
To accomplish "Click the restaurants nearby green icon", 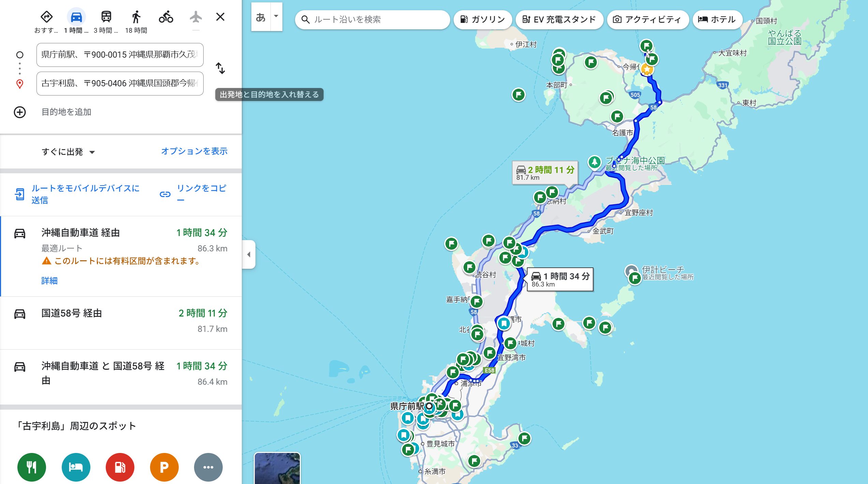I will [x=32, y=467].
